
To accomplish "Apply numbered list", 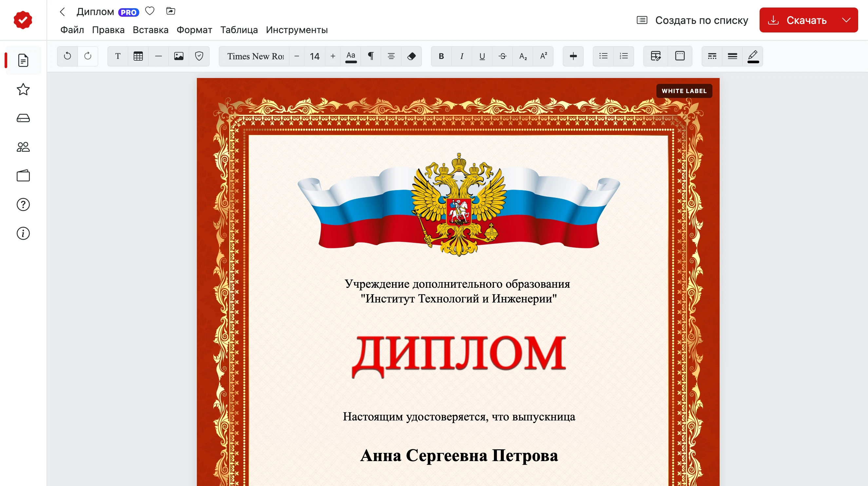I will tap(624, 56).
